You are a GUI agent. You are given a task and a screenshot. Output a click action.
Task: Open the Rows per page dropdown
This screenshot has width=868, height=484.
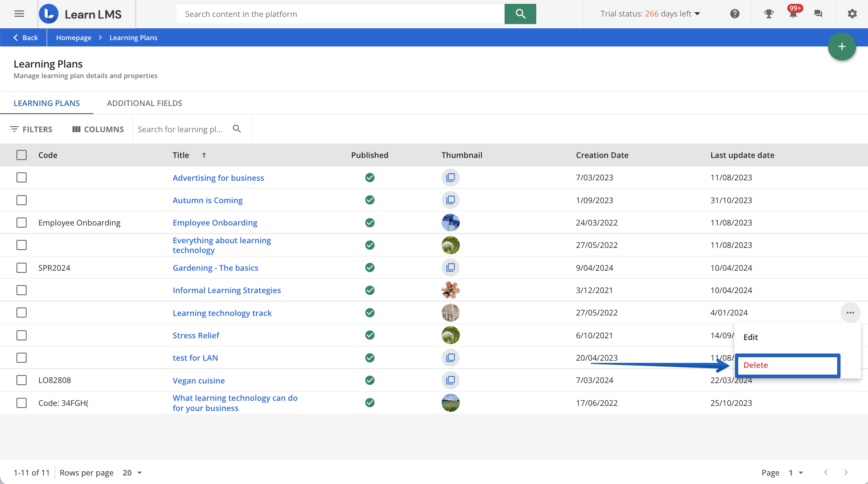click(132, 473)
